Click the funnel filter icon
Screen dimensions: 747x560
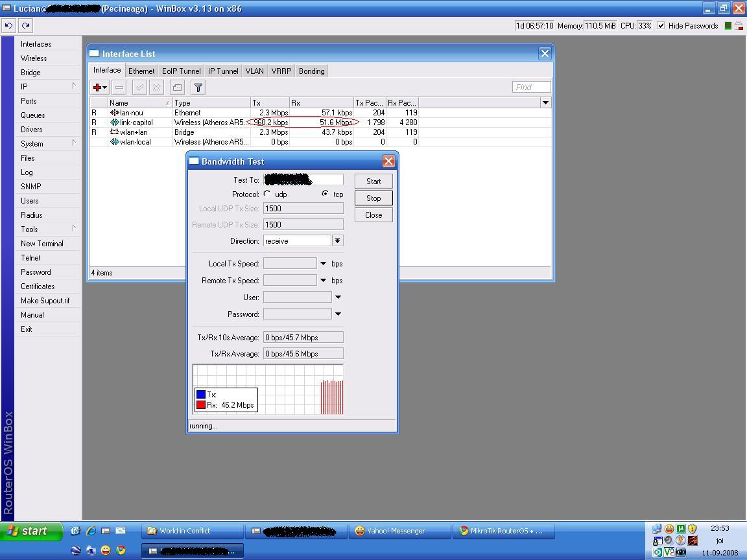[x=198, y=87]
